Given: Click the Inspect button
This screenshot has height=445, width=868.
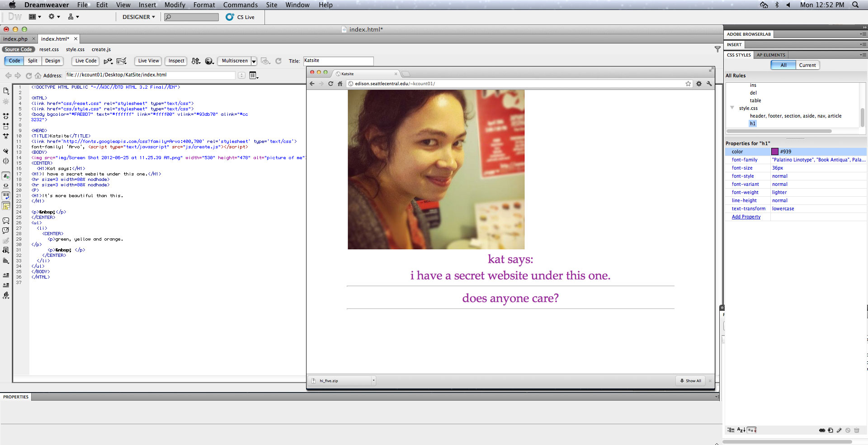Looking at the screenshot, I should coord(176,61).
